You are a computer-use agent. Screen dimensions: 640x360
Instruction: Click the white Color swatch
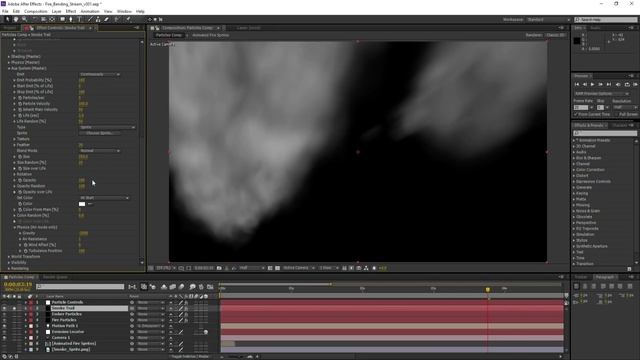click(x=82, y=204)
